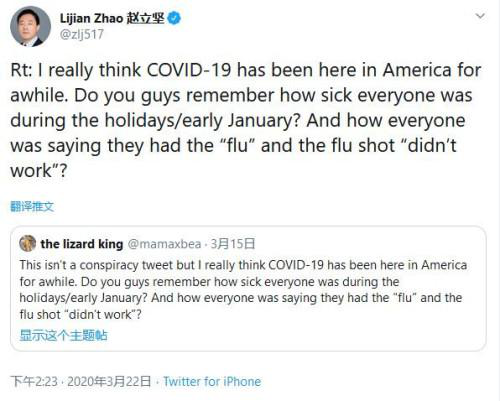
Task: Click 翻译推文 to translate tweet
Action: [x=32, y=207]
